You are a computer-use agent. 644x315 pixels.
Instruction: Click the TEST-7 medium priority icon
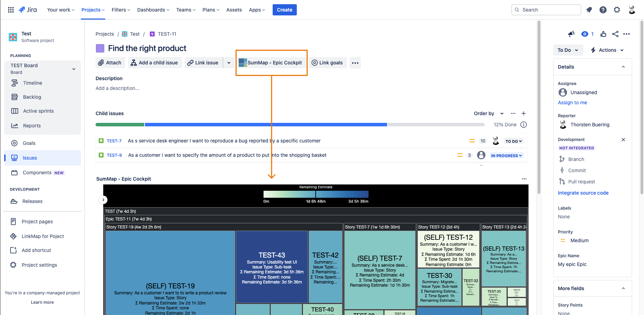click(x=472, y=141)
